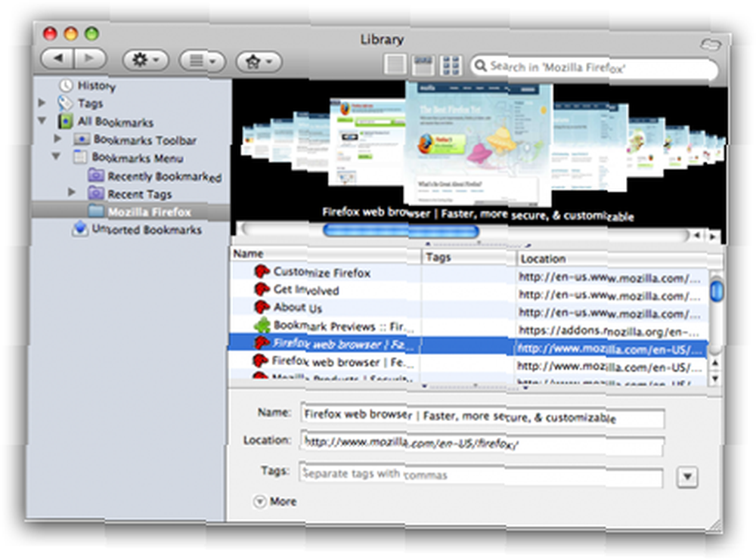
Task: Open the Organize gear menu
Action: click(x=145, y=60)
